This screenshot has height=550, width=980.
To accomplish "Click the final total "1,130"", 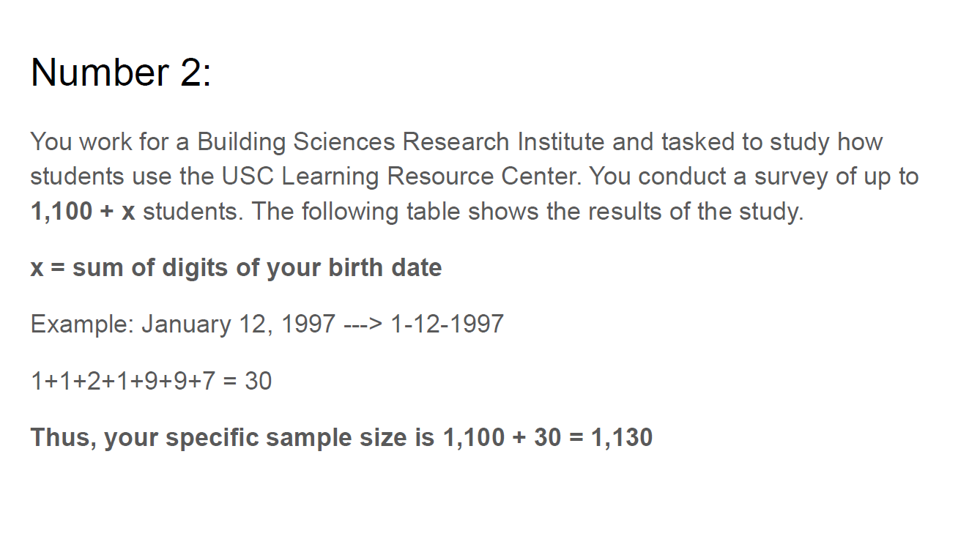I will (x=621, y=438).
